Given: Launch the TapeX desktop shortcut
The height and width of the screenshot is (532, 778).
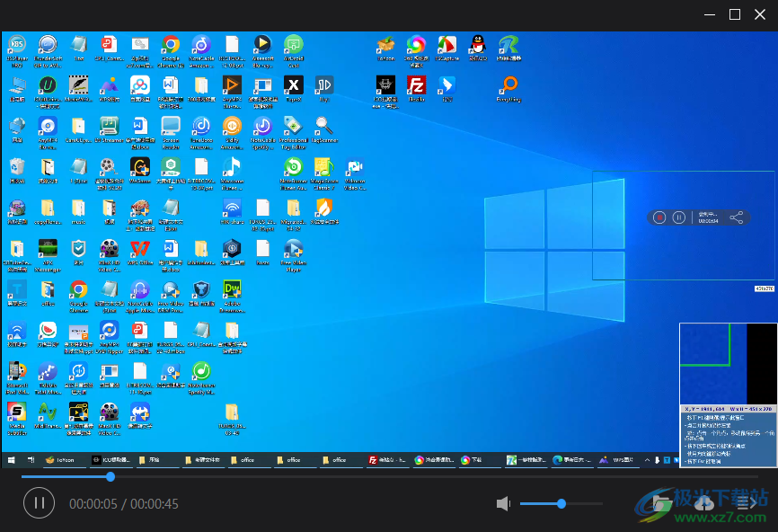Looking at the screenshot, I should (293, 89).
